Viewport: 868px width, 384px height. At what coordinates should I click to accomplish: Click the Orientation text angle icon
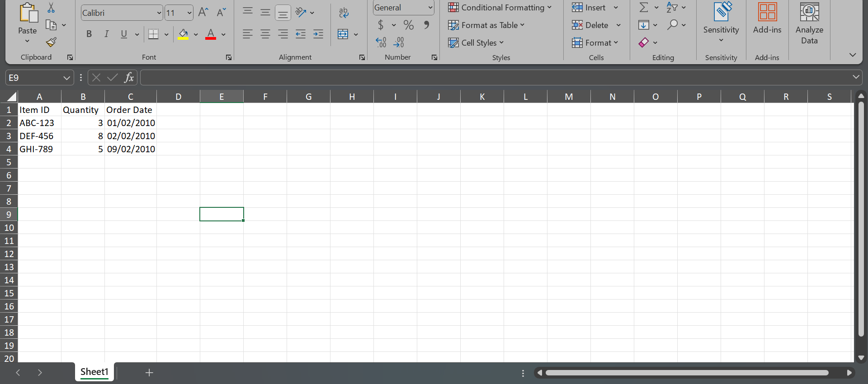pyautogui.click(x=301, y=12)
